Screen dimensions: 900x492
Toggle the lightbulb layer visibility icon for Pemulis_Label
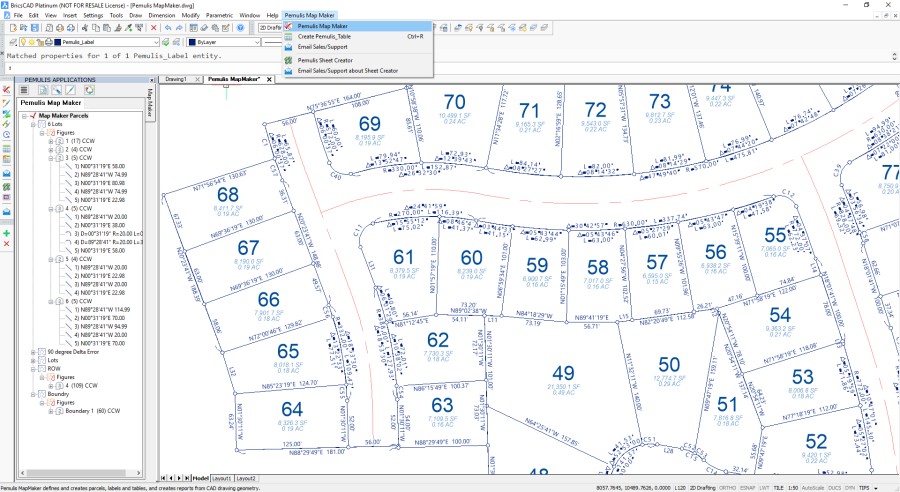(24, 42)
